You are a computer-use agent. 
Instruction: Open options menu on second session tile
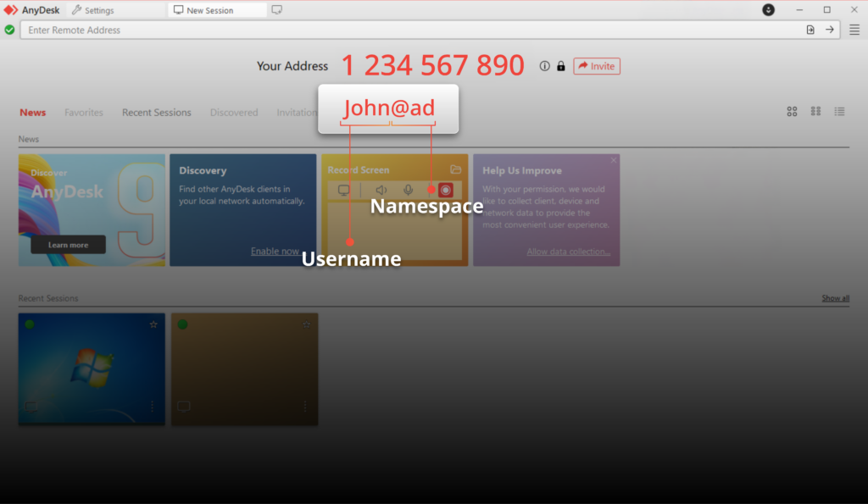coord(305,407)
